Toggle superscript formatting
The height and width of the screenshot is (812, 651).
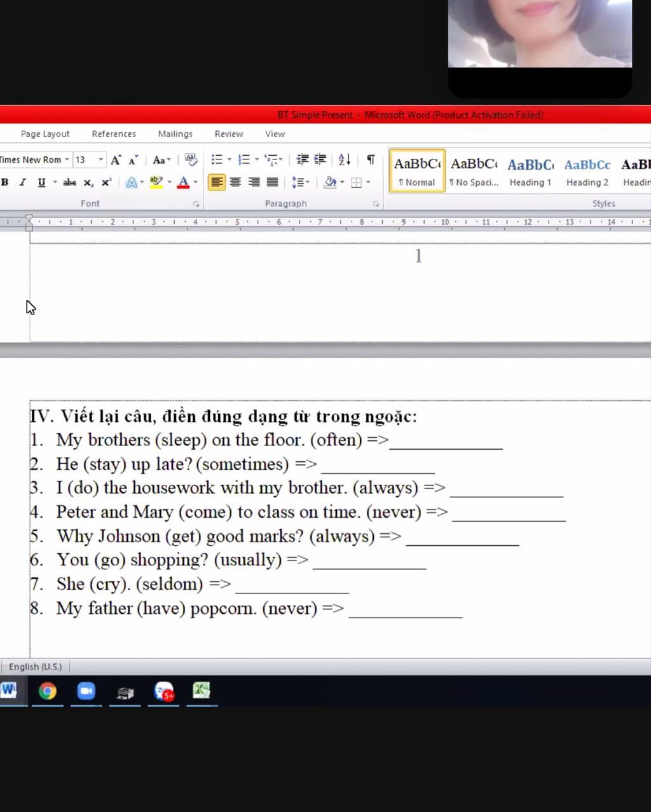click(x=106, y=182)
